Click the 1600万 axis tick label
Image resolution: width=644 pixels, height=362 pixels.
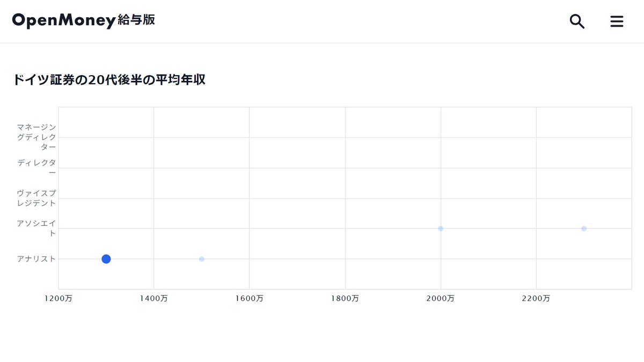coord(250,299)
